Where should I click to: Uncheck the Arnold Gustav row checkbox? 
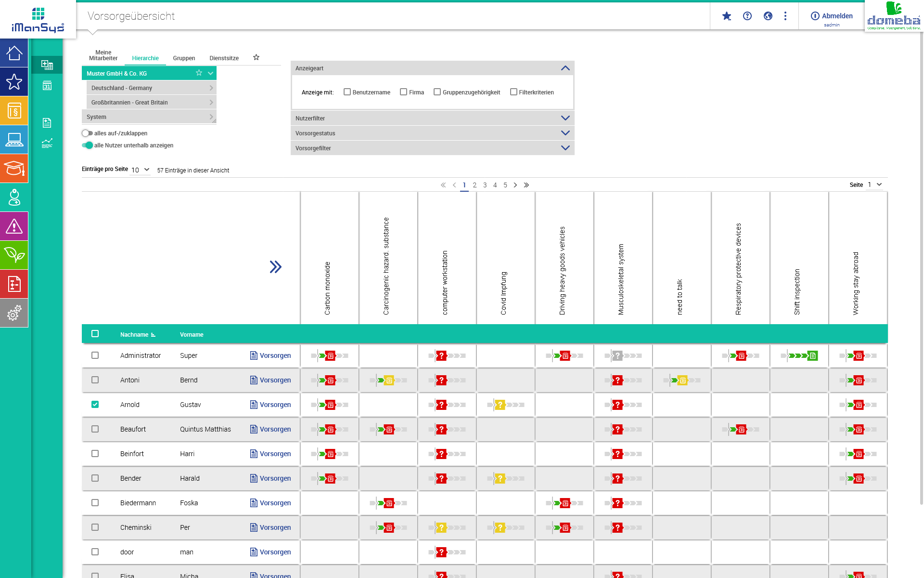(x=95, y=405)
